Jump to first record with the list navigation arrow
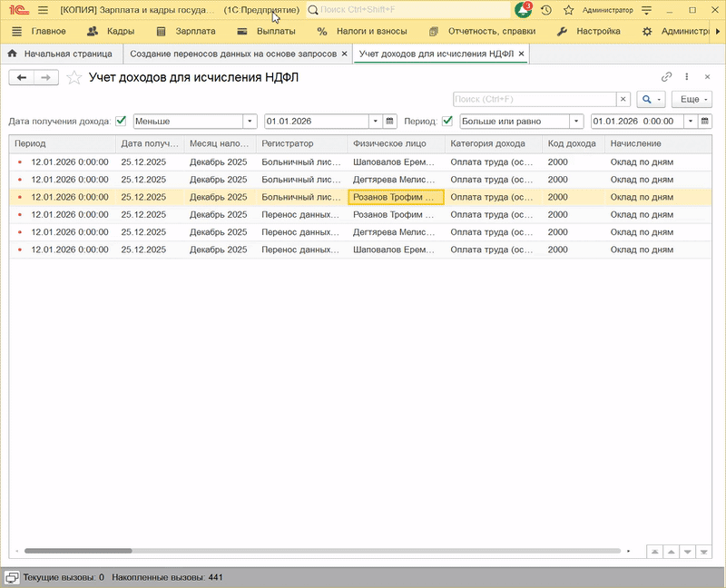 point(654,552)
